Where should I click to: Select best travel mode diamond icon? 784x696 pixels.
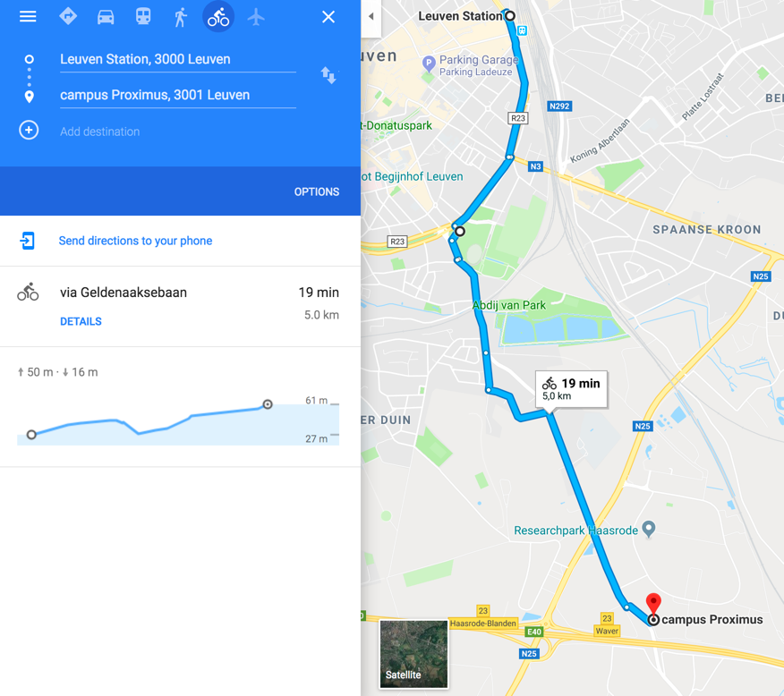[68, 16]
